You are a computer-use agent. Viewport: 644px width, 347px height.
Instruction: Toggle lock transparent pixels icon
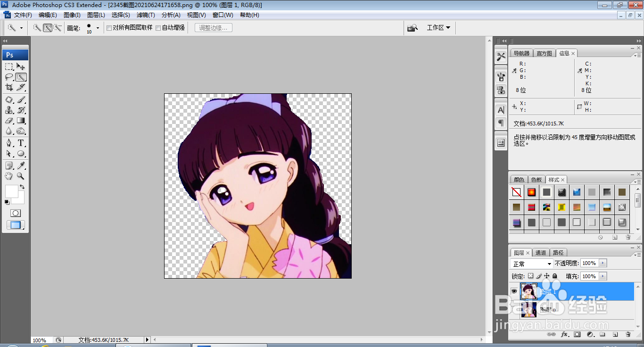point(530,276)
